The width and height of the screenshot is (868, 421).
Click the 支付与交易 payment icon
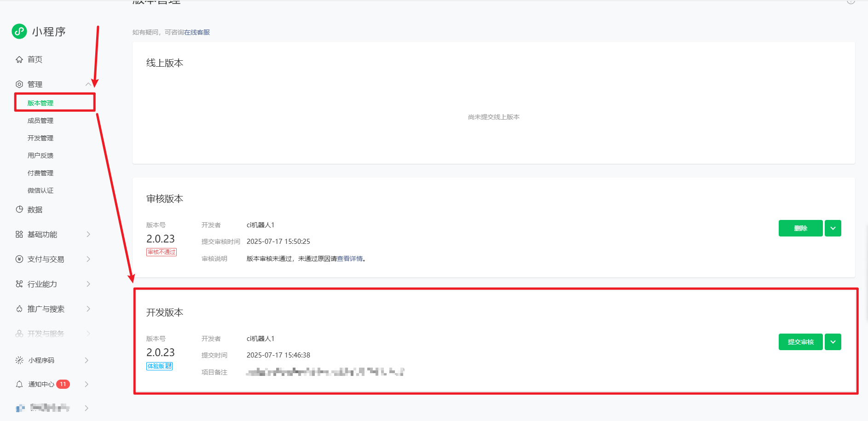19,259
